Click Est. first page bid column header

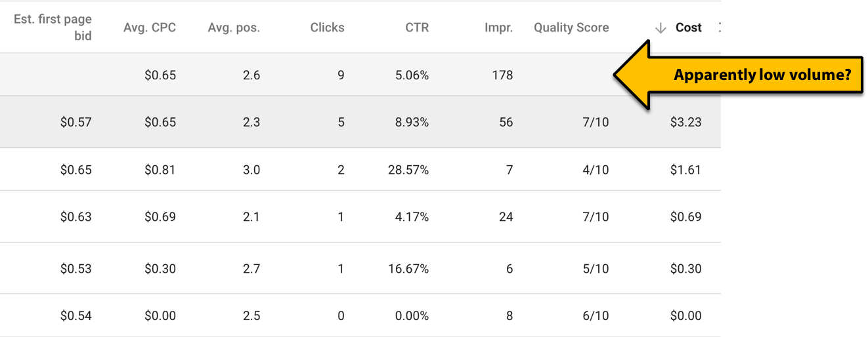(53, 28)
